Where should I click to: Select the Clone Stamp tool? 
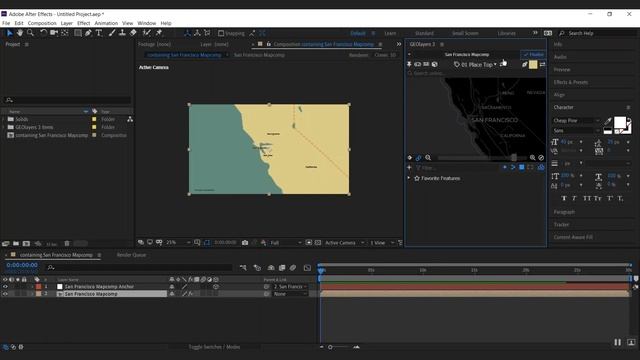[x=122, y=33]
